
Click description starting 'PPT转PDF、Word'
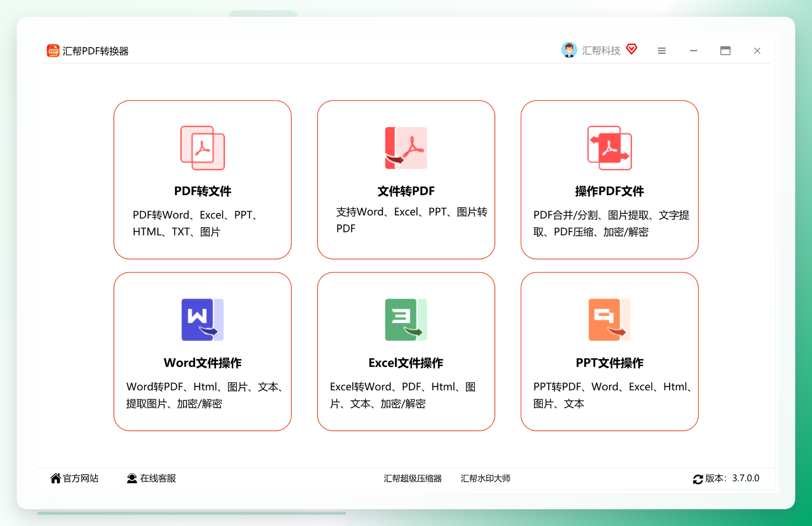(x=613, y=395)
